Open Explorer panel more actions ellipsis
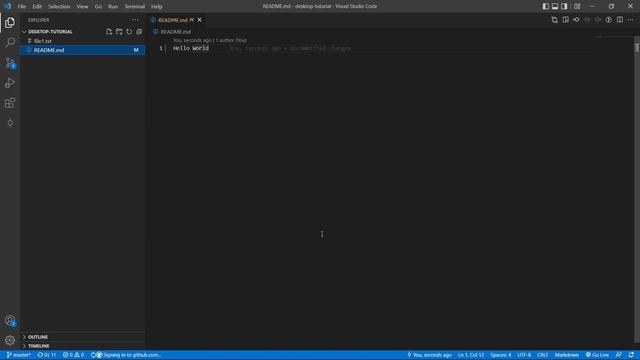Image resolution: width=640 pixels, height=360 pixels. pos(135,20)
